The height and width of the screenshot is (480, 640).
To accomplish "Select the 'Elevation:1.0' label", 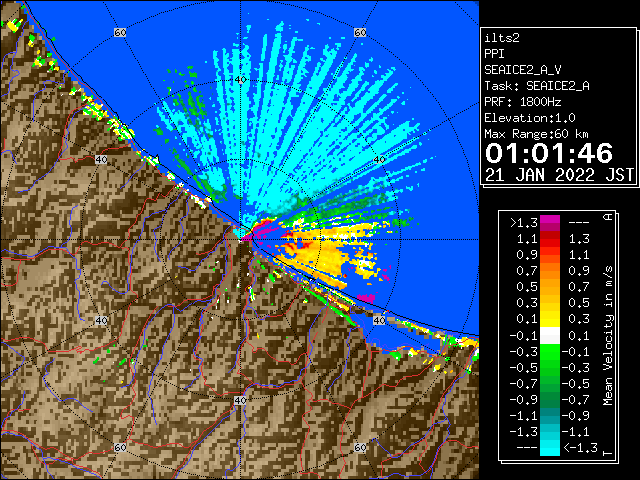I will click(530, 118).
